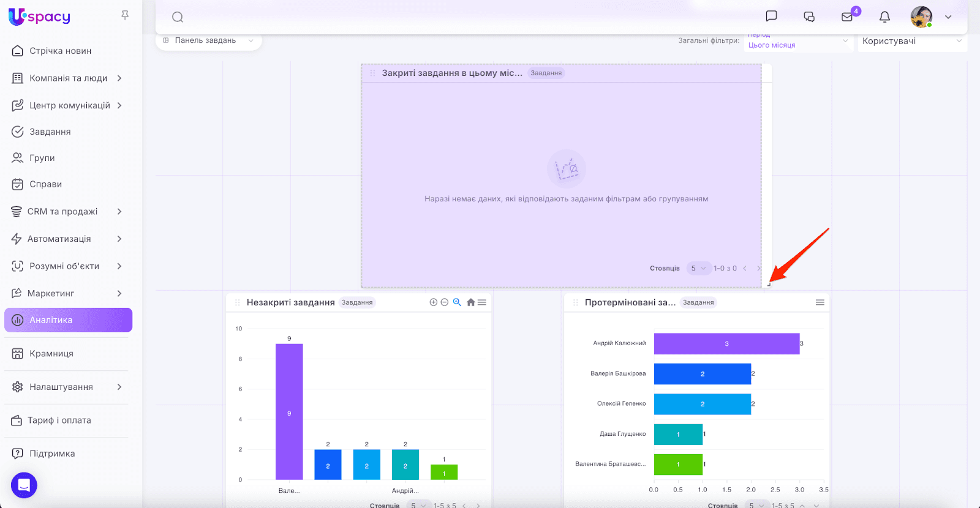
Task: Click zoom out icon on Незакриті завдання chart
Action: 445,302
